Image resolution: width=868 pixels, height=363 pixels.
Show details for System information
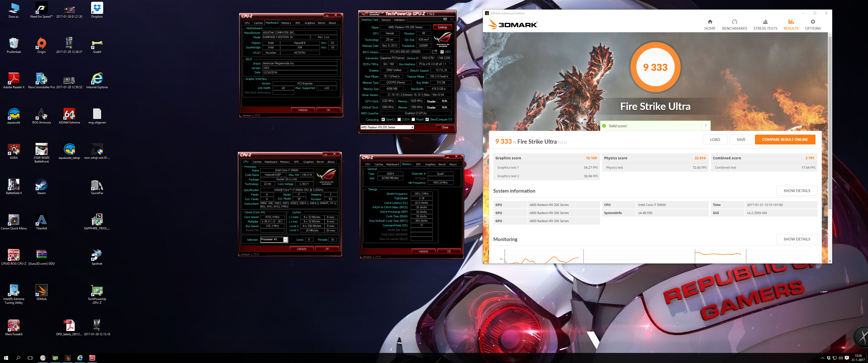pyautogui.click(x=797, y=191)
